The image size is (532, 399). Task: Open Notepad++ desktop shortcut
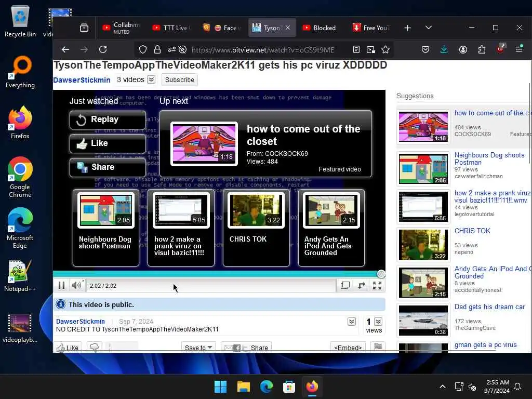tap(20, 276)
